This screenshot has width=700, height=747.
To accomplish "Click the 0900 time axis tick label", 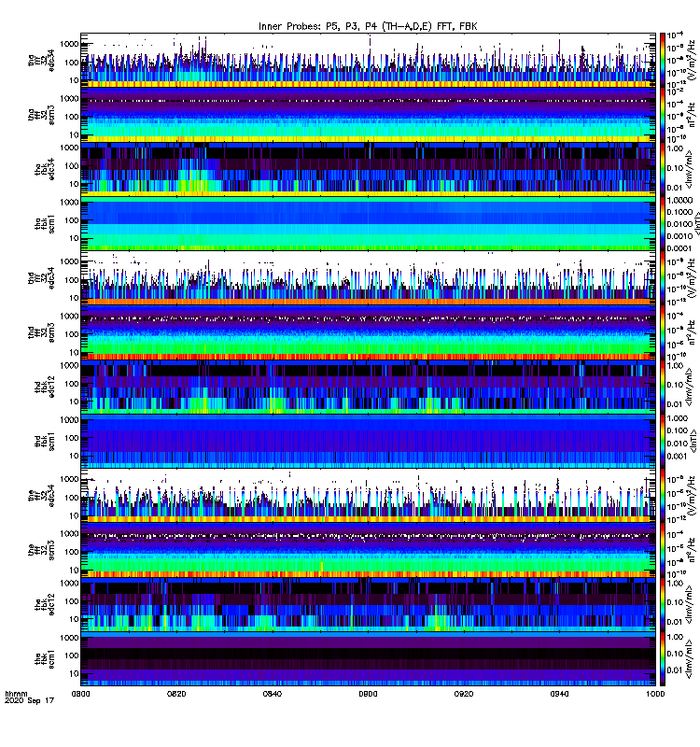I will tap(368, 694).
